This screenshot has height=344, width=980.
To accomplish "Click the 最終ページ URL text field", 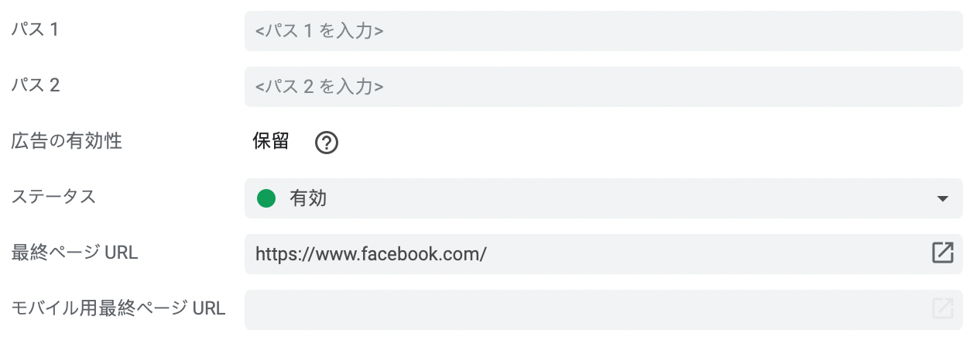I will 697,254.
